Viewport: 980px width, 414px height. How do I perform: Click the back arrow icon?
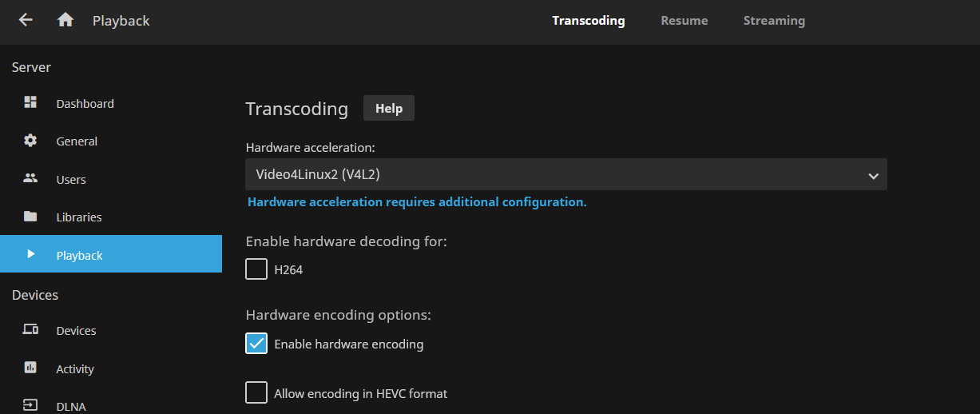point(26,20)
